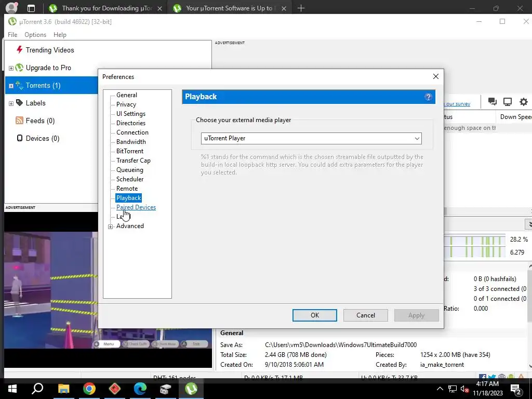Select Queueing in preferences tree
This screenshot has width=532, height=399.
[x=129, y=170]
